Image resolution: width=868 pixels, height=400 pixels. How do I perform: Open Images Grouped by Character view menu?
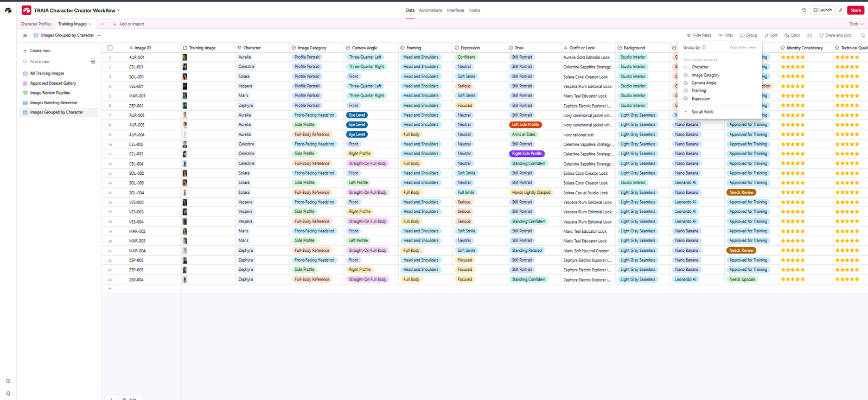(99, 35)
